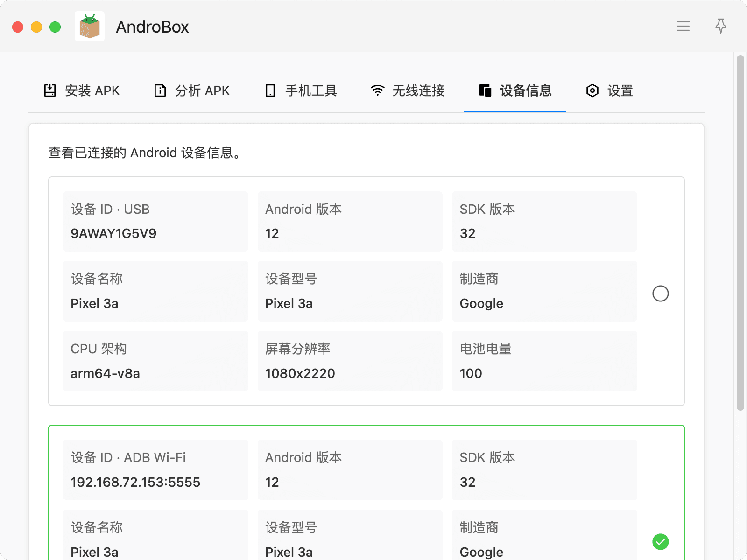Click the green checked ADB Wi-Fi device radio
Image resolution: width=747 pixels, height=560 pixels.
[x=661, y=542]
